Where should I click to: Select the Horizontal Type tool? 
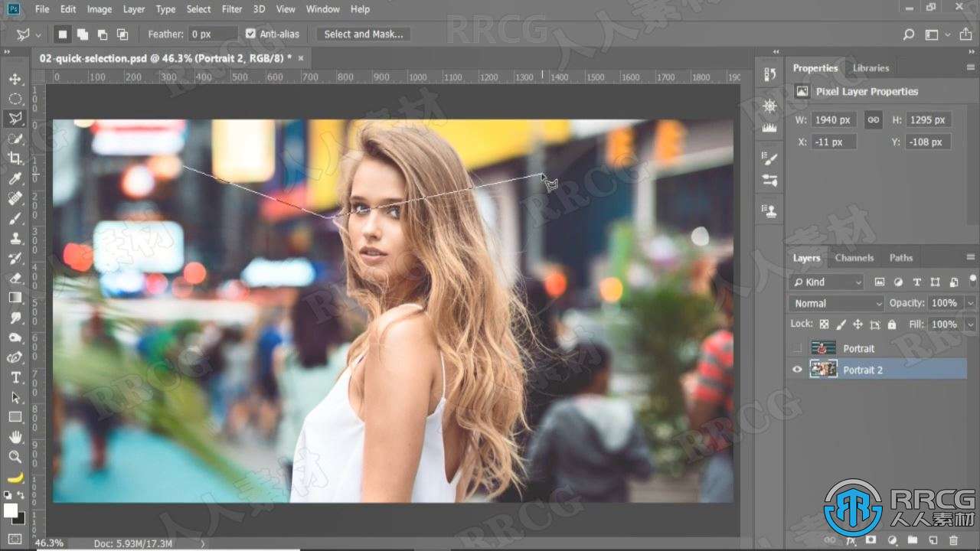[15, 377]
